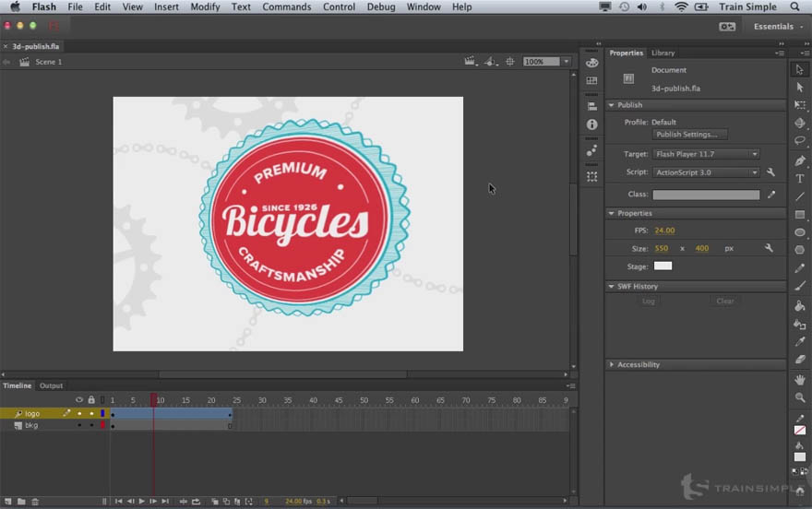
Task: Click the Publish Settings button
Action: (689, 135)
